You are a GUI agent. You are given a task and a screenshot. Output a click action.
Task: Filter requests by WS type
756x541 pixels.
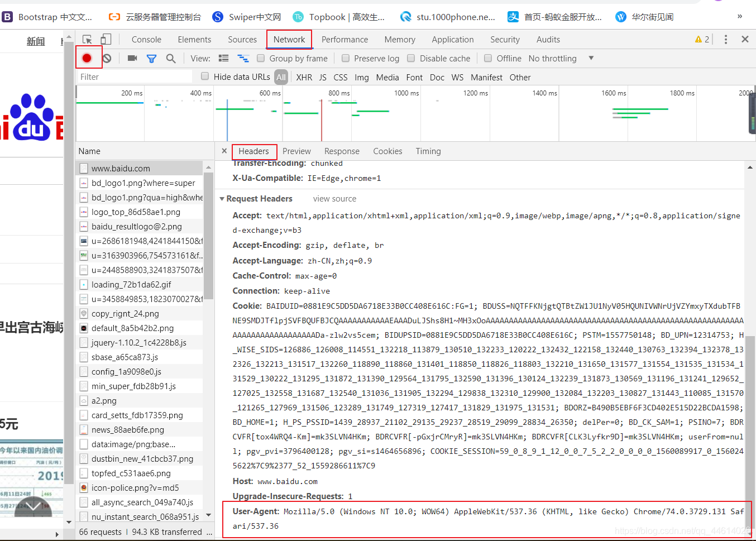point(457,77)
